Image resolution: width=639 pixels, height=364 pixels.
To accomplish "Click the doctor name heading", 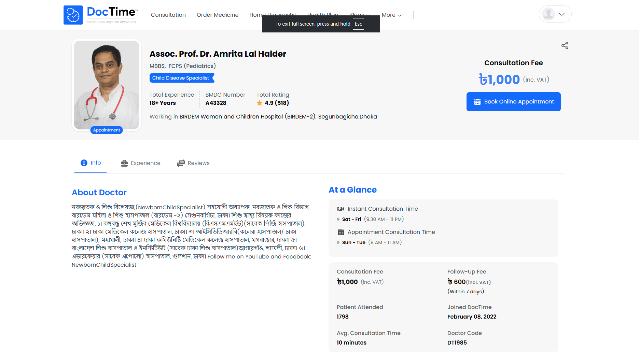I will point(218,54).
